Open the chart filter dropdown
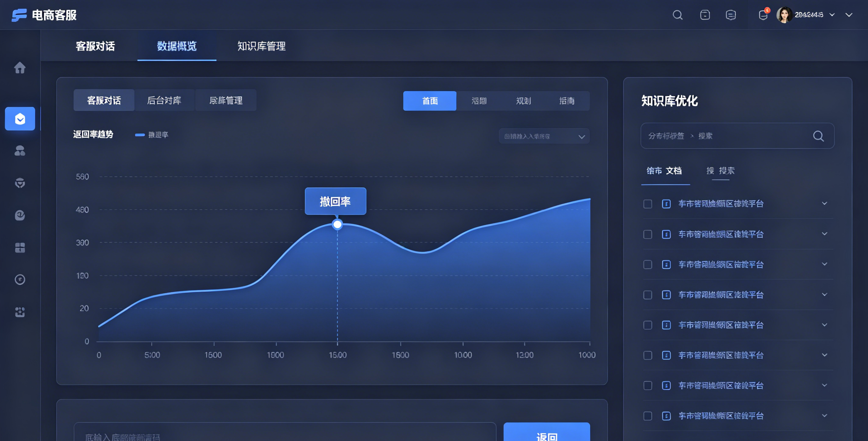 point(544,136)
